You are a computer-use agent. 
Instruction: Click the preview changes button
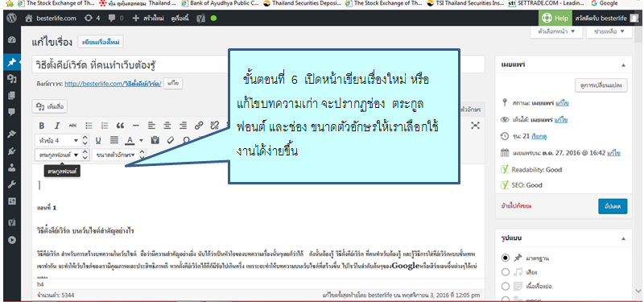pos(601,85)
